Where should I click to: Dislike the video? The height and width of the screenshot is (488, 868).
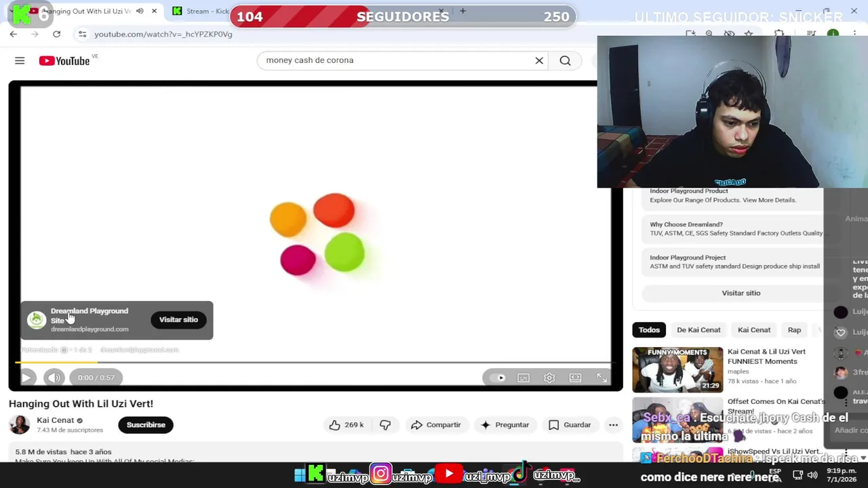click(385, 425)
